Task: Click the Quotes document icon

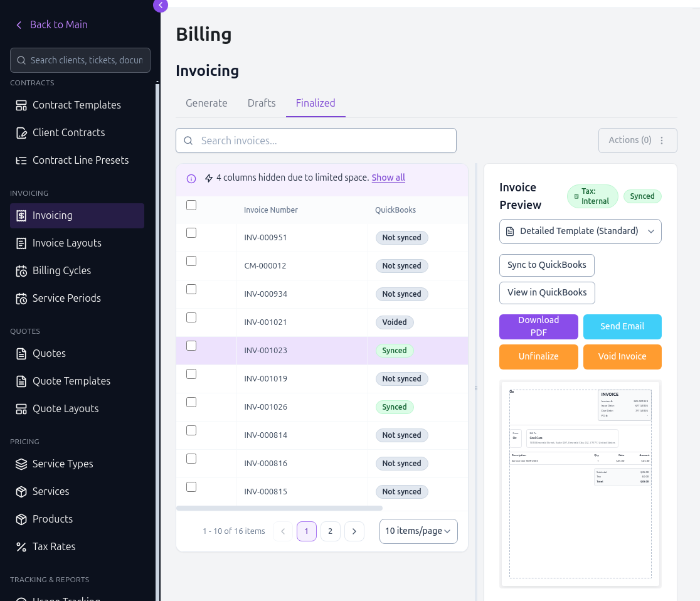Action: point(21,354)
